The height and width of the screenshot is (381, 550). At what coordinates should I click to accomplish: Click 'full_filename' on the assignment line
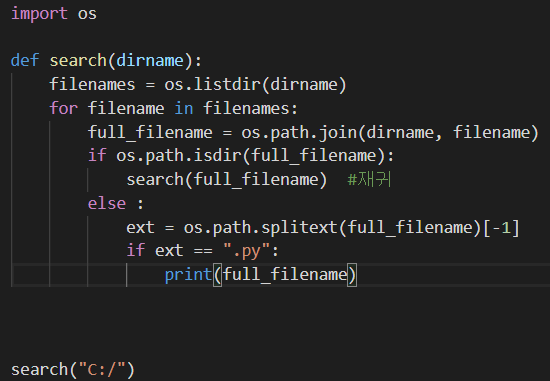150,132
